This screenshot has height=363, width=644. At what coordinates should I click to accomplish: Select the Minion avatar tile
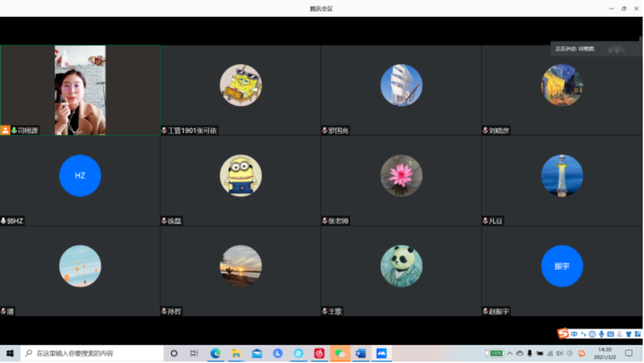[x=240, y=176]
